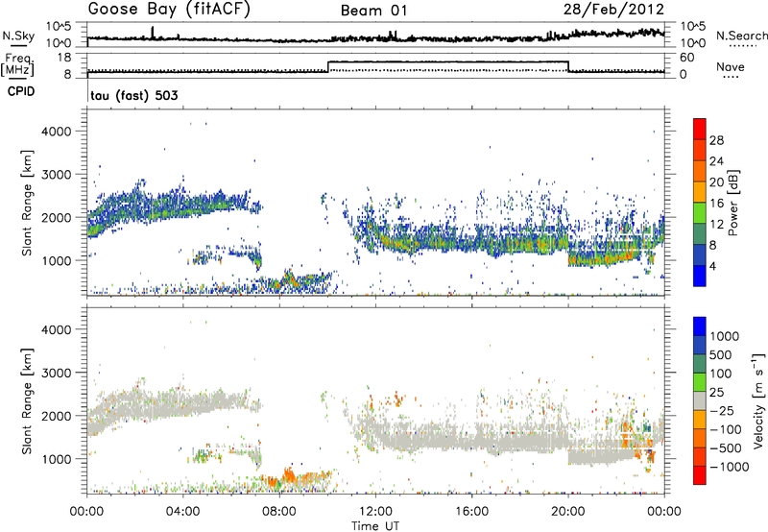Pick the light green segment of power colorbar
This screenshot has height=532, width=768.
point(700,213)
